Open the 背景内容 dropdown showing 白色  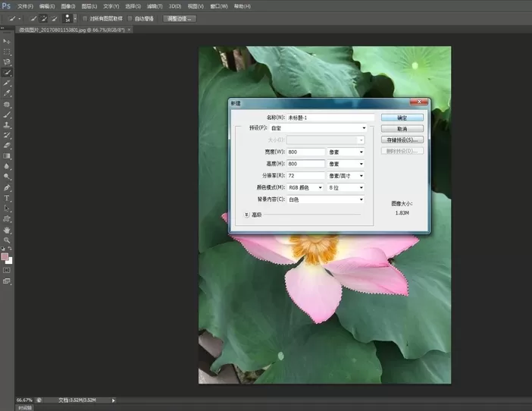pyautogui.click(x=326, y=199)
